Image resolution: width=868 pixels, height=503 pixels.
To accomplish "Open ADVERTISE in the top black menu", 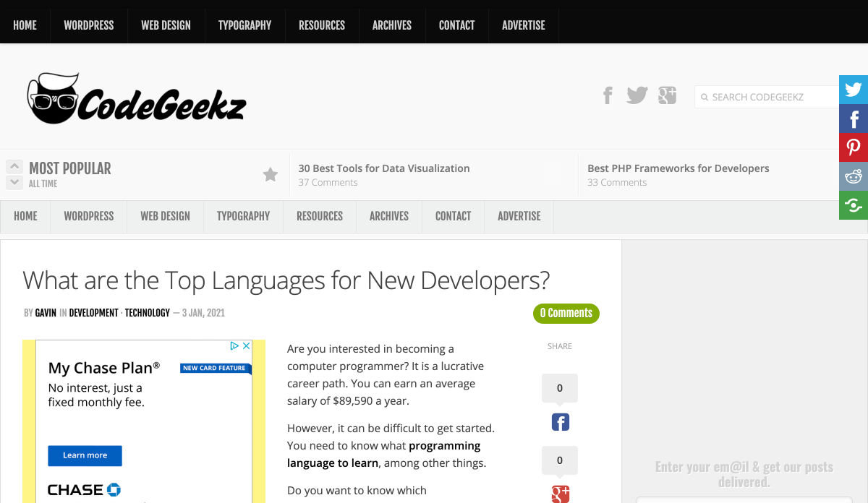I will point(524,25).
